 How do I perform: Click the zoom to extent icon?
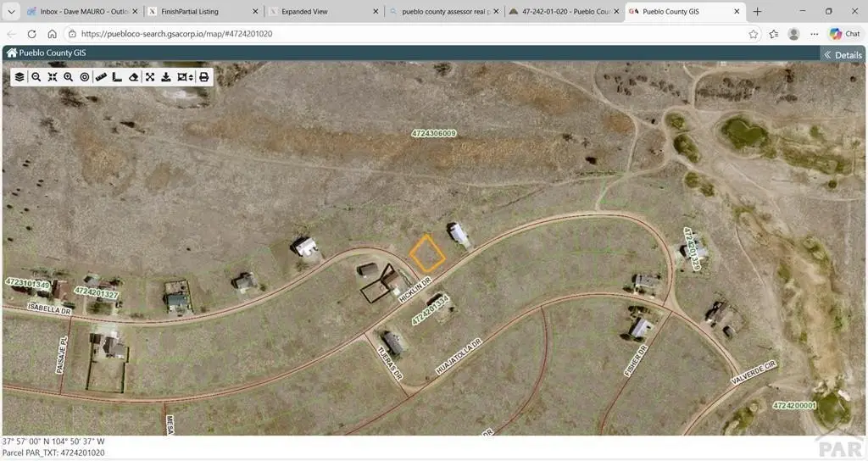[x=52, y=77]
